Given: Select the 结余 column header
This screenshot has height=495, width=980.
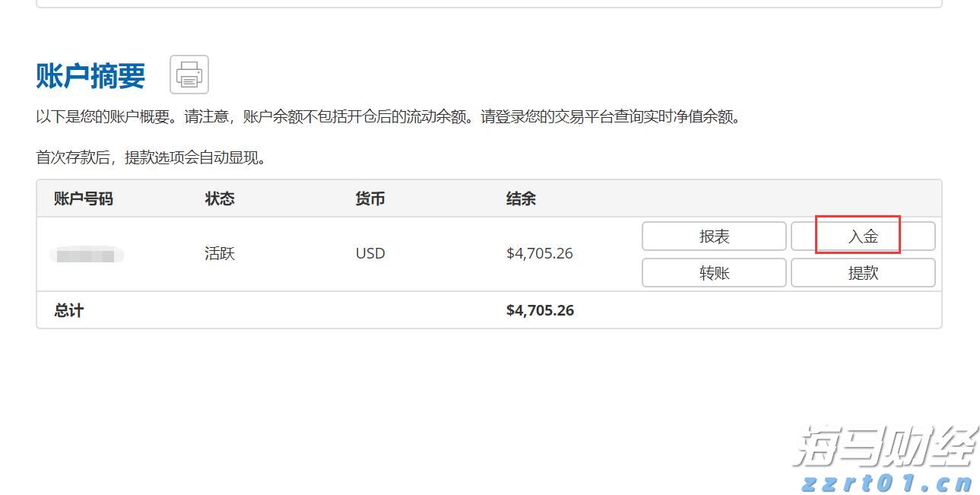Looking at the screenshot, I should pos(522,198).
